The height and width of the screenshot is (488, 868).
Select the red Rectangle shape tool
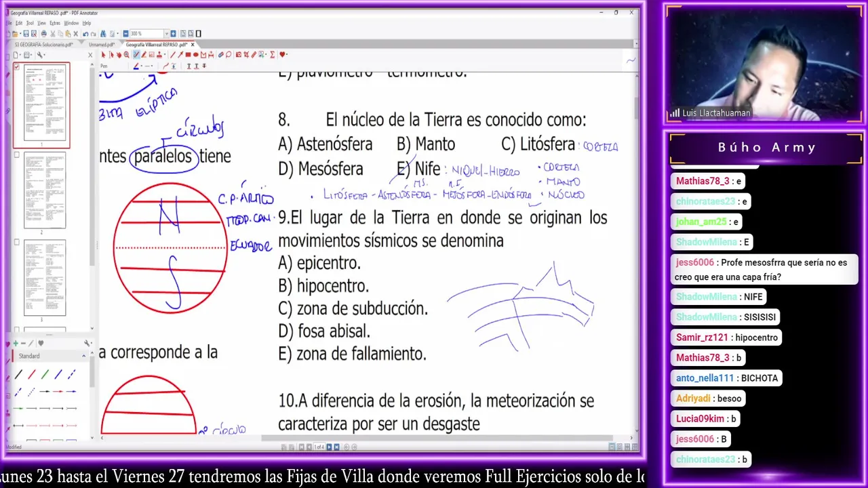[x=188, y=55]
